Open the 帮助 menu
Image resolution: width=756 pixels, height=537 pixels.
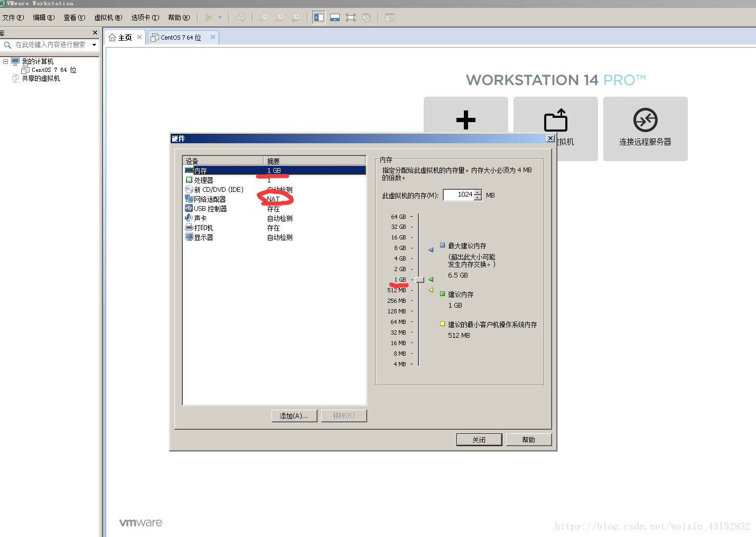coord(179,17)
